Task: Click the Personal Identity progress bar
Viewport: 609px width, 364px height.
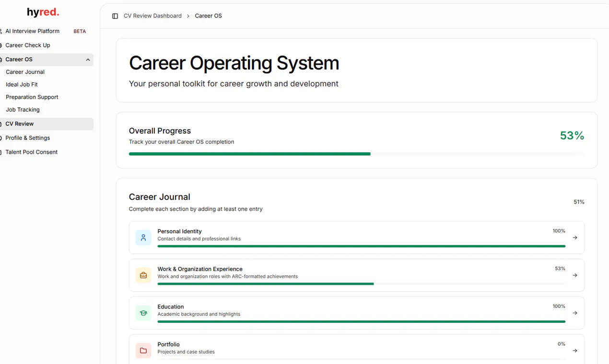Action: pyautogui.click(x=362, y=246)
